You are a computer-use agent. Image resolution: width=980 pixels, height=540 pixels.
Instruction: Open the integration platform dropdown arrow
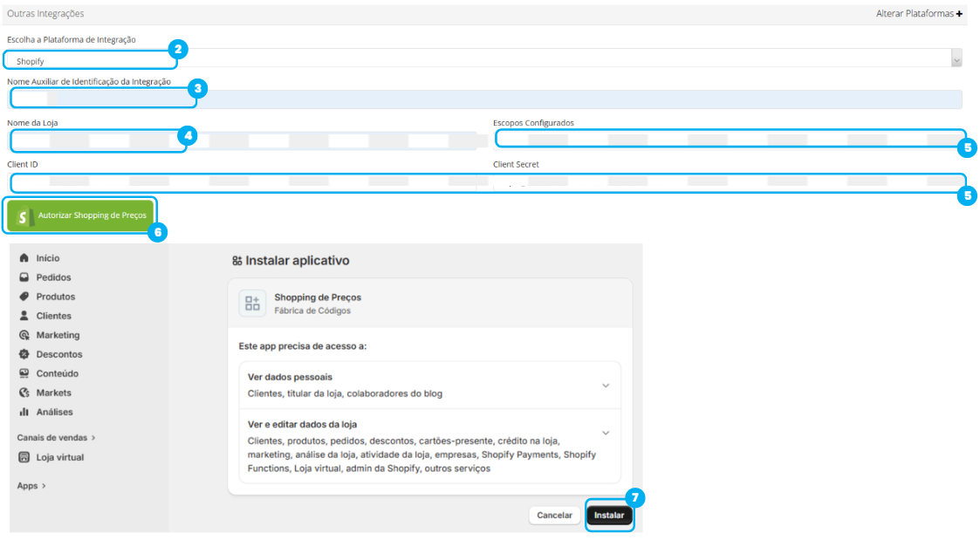pyautogui.click(x=957, y=60)
